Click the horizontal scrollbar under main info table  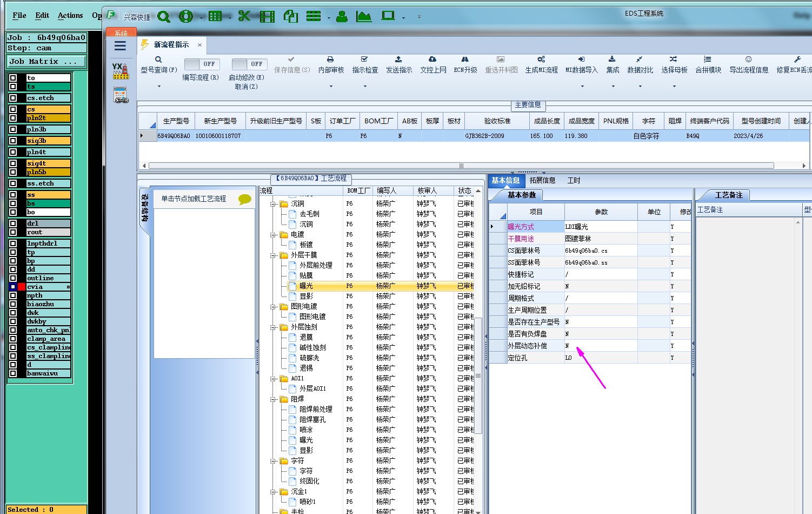click(461, 166)
